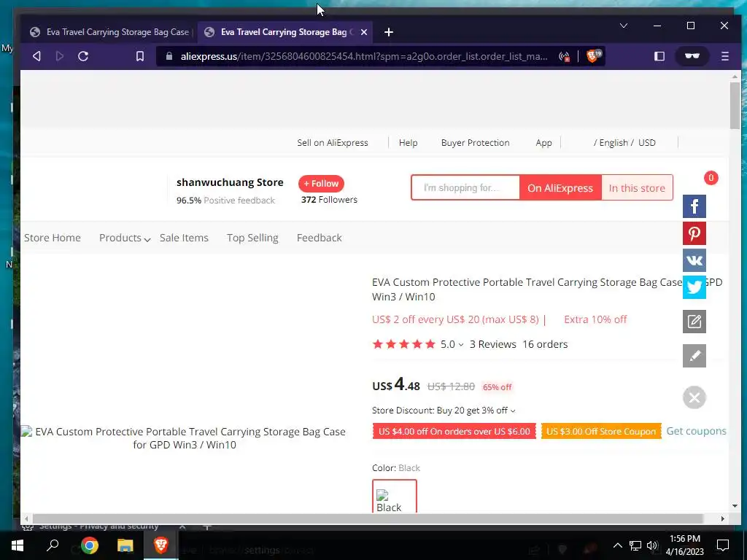
Task: Reload the AliExpress page
Action: click(83, 56)
